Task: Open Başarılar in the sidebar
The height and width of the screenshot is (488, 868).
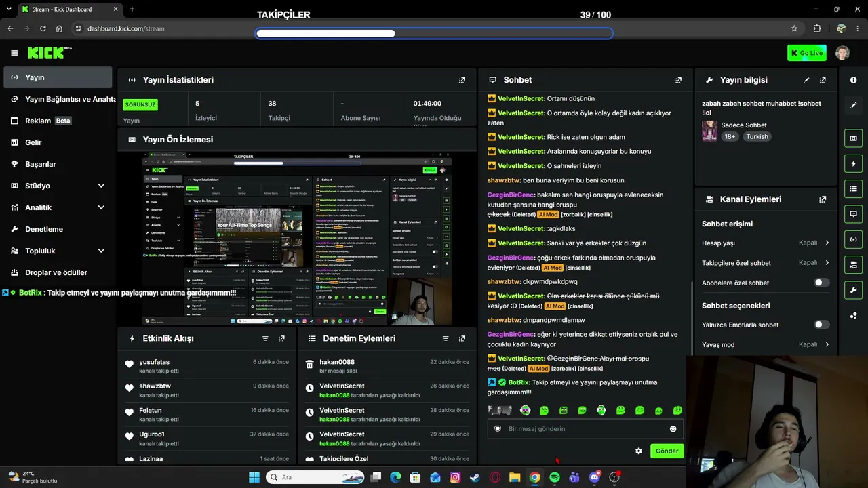Action: [58, 164]
